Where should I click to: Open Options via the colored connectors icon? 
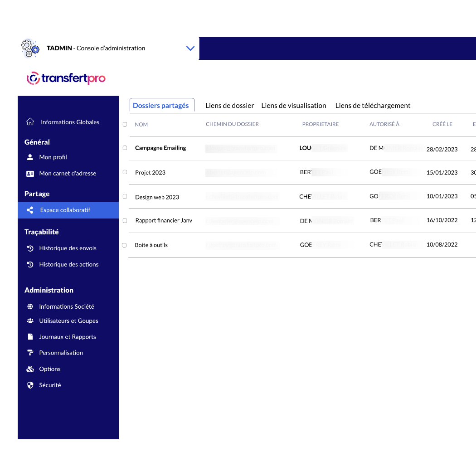point(30,369)
